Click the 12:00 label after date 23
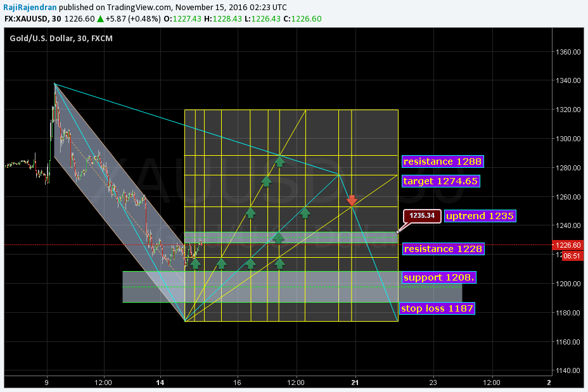This screenshot has width=588, height=392. (x=491, y=383)
